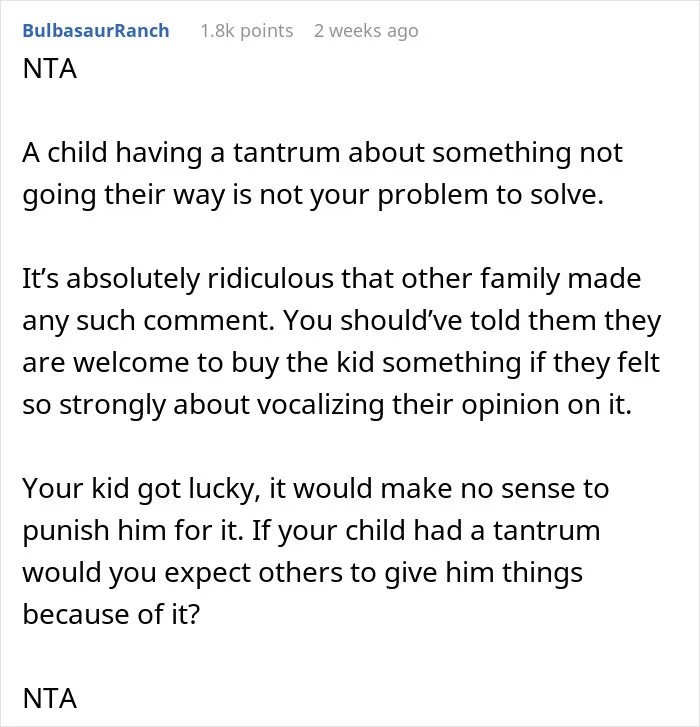Click the word 'vocalizing' in the comment
The height and width of the screenshot is (727, 700).
pos(320,406)
